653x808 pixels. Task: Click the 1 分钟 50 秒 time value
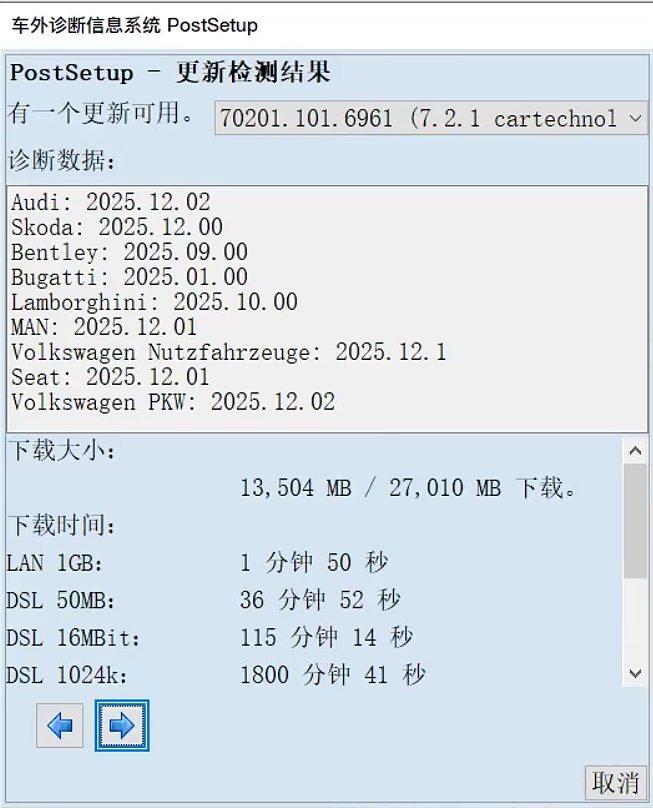[314, 562]
